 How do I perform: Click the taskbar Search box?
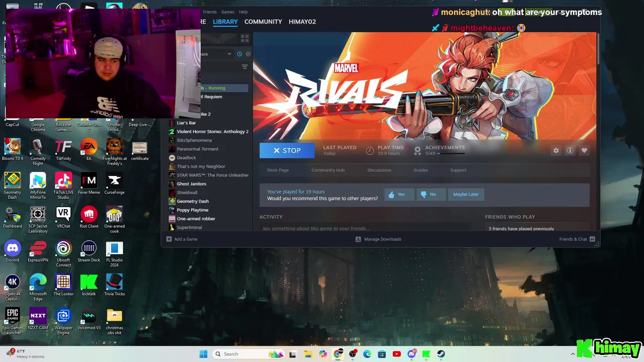pyautogui.click(x=249, y=354)
